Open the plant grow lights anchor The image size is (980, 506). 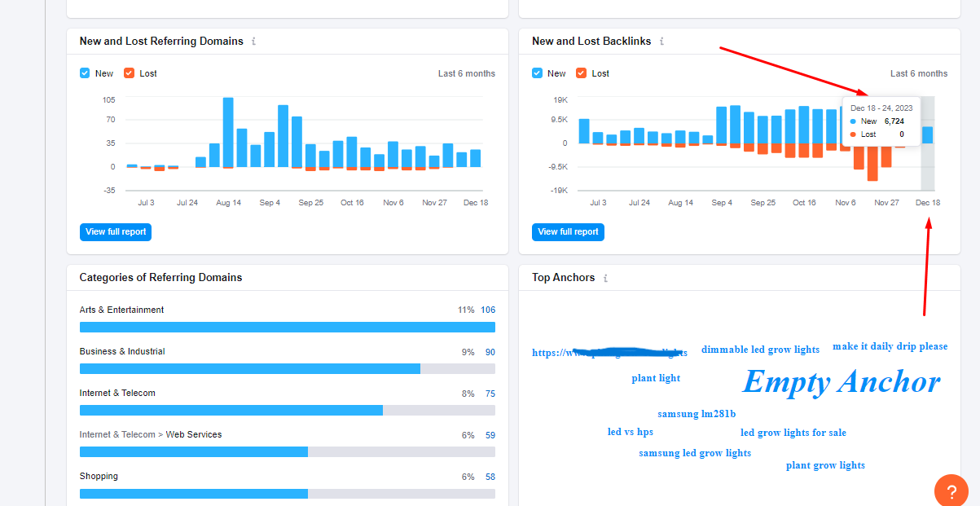click(x=825, y=465)
